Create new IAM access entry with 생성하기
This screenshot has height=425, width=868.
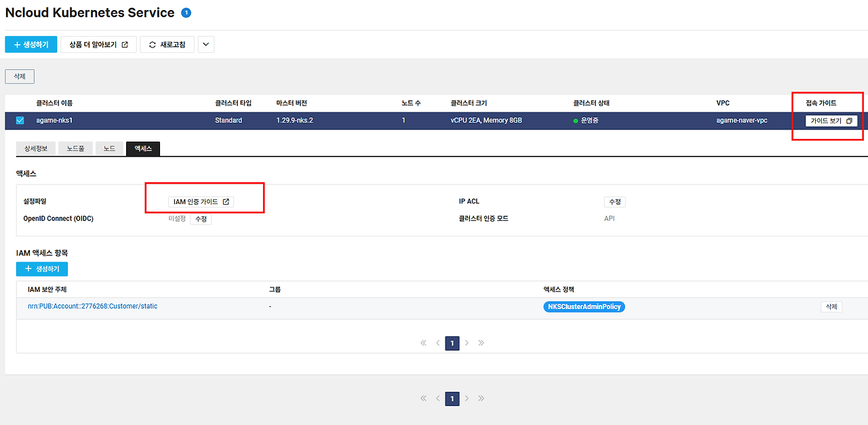pyautogui.click(x=42, y=269)
